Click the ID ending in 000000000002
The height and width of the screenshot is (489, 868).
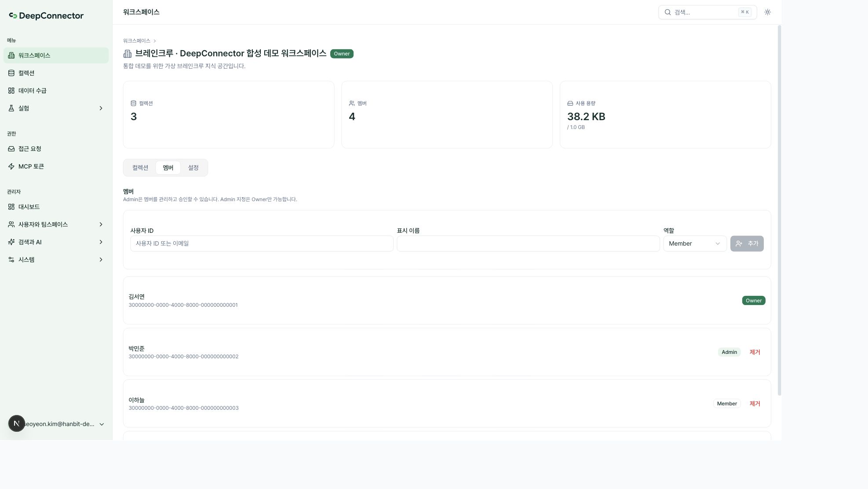(x=184, y=357)
